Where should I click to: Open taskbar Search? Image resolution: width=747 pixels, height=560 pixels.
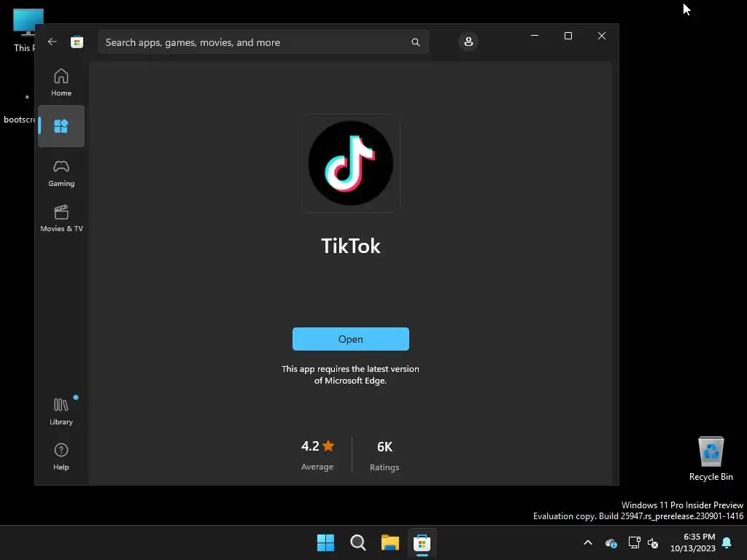[357, 542]
